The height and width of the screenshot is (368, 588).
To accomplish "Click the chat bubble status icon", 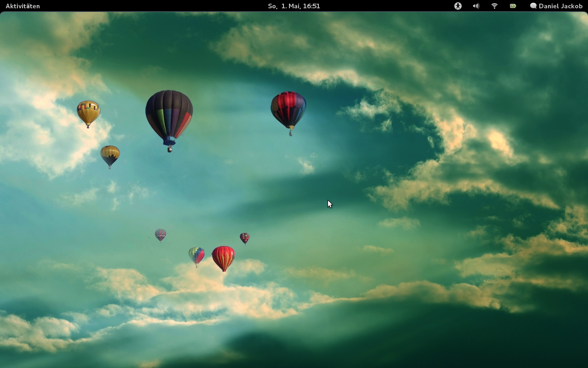I will click(x=533, y=6).
